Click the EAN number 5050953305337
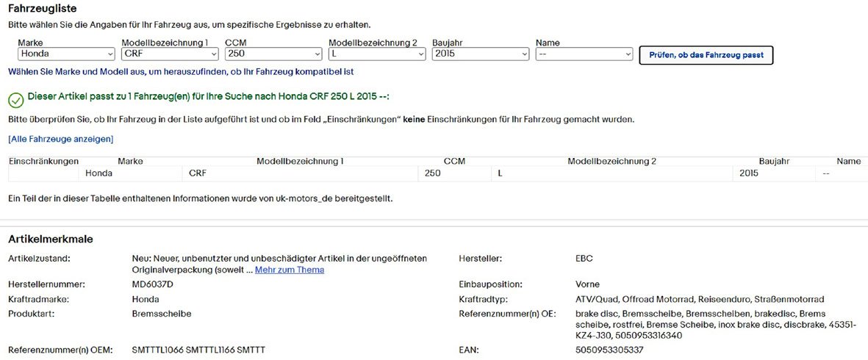This screenshot has height=360, width=868. point(609,350)
